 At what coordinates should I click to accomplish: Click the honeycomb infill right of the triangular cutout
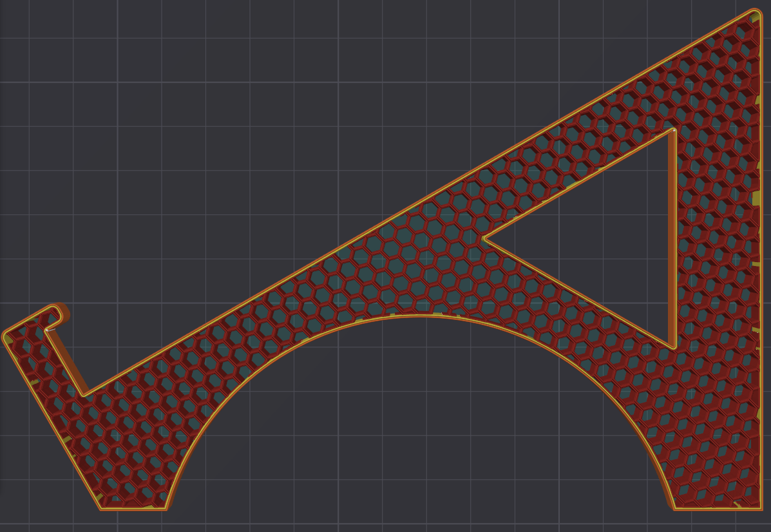[x=715, y=258]
